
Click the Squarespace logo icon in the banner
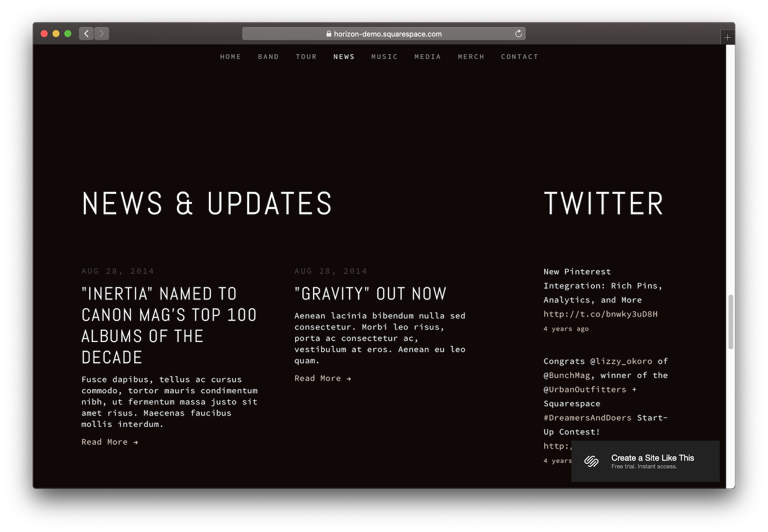coord(591,461)
